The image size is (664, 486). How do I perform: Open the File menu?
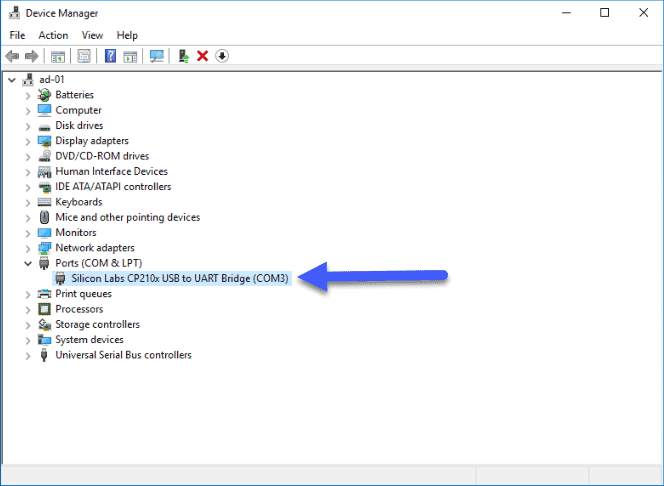coord(17,35)
